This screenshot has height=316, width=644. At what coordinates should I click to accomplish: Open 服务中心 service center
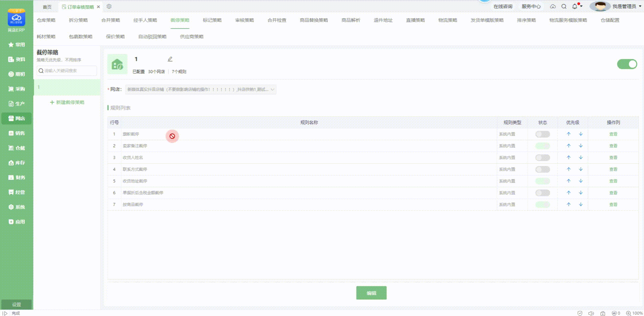click(531, 6)
